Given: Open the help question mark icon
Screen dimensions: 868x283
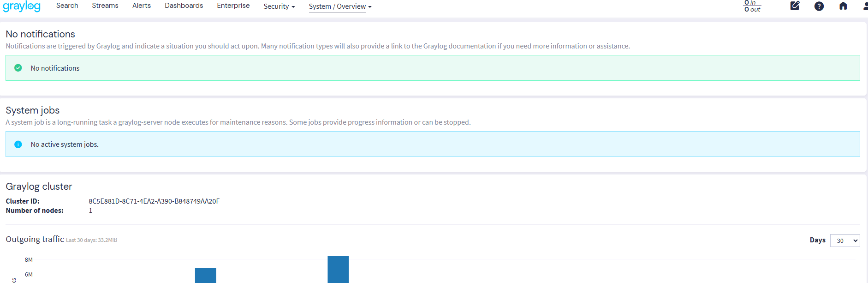Looking at the screenshot, I should 819,6.
